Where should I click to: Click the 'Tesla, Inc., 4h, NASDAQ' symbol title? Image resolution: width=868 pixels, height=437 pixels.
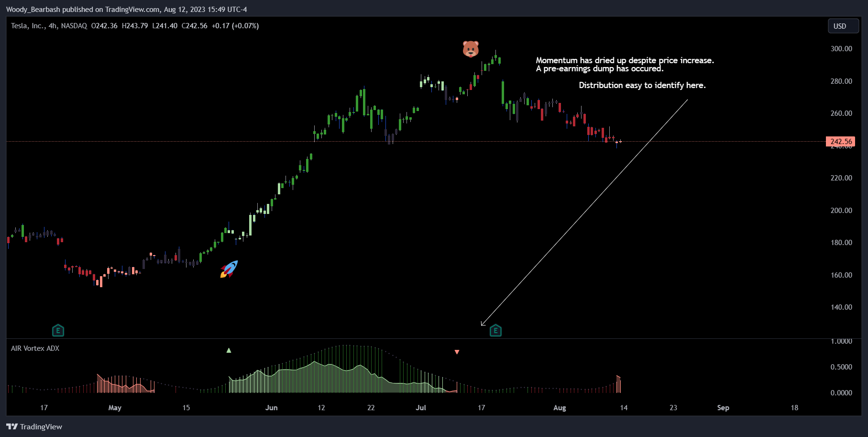[49, 26]
